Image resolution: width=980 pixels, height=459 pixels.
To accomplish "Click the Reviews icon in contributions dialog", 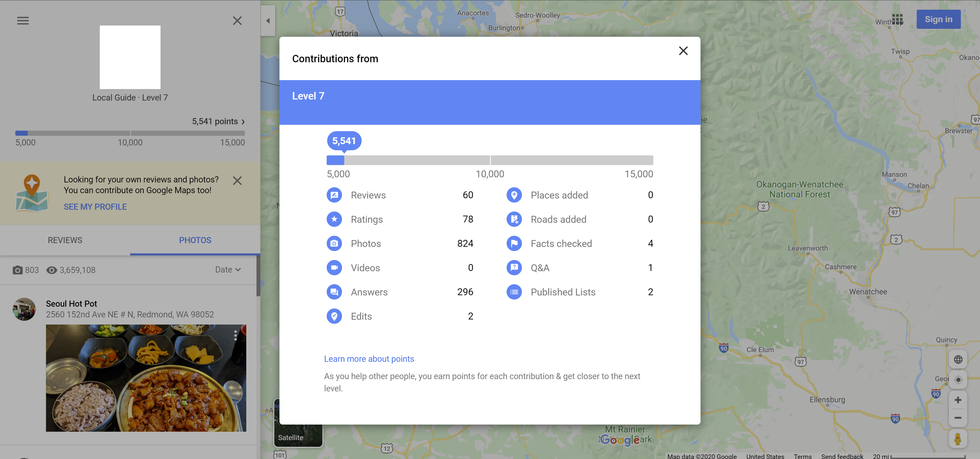I will click(x=334, y=195).
